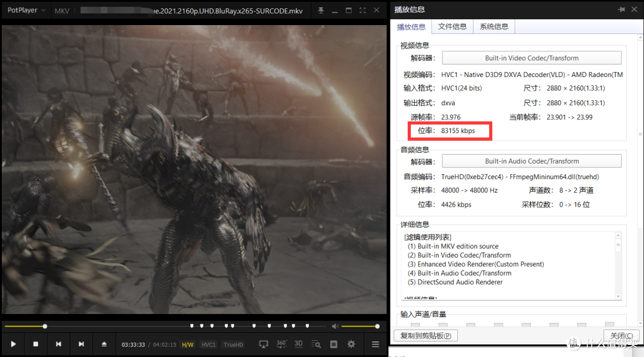Click the 详细信息 list scrollbar thumb

618,245
